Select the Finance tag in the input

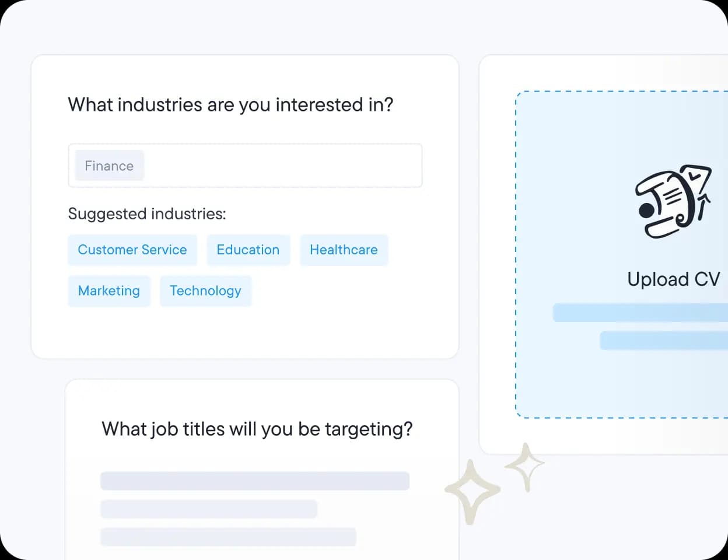[x=109, y=166]
